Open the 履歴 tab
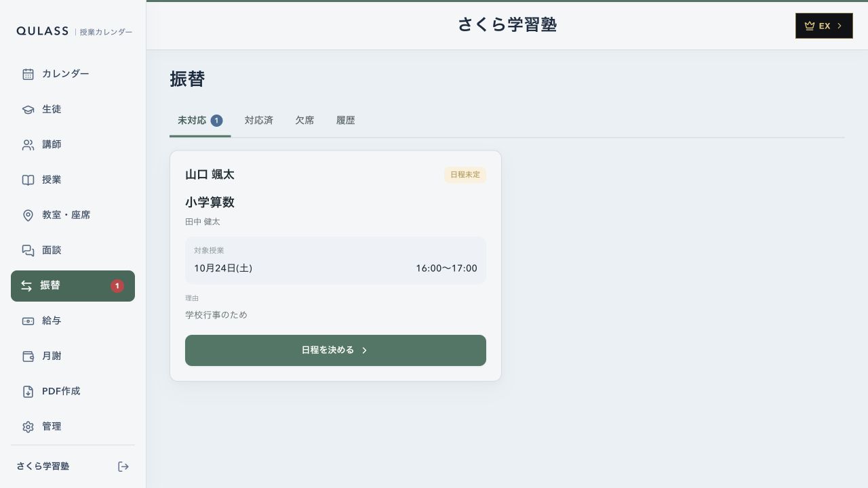The image size is (868, 488). pyautogui.click(x=346, y=121)
